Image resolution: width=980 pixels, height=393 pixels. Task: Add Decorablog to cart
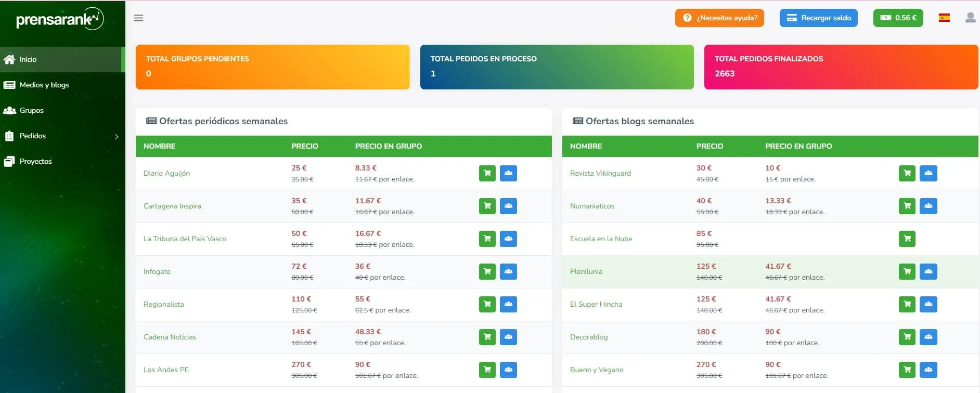(907, 337)
